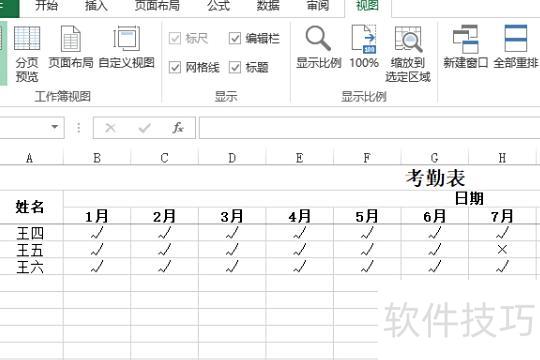Select column H header
Viewport: 540px width, 360px height.
point(502,158)
